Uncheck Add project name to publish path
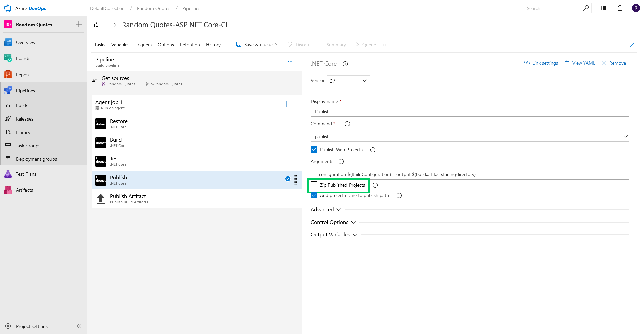Screen dimensions: 644x334 (x=314, y=195)
